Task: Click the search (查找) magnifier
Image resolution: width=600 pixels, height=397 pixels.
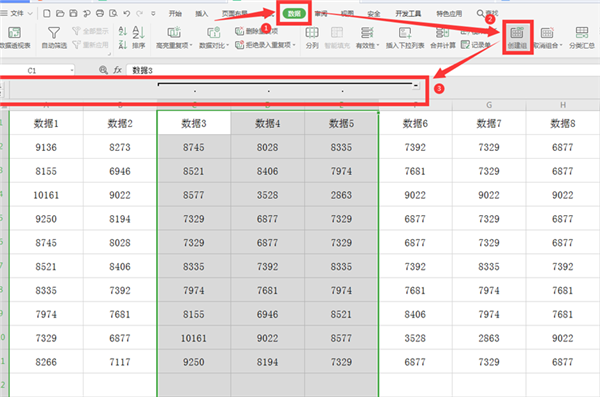Action: 480,13
